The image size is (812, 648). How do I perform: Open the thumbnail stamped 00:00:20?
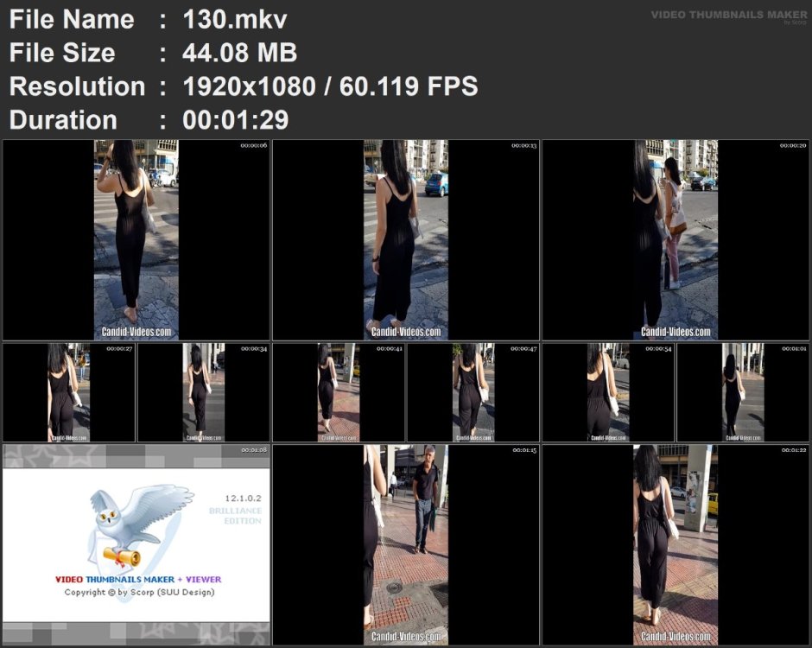click(676, 240)
